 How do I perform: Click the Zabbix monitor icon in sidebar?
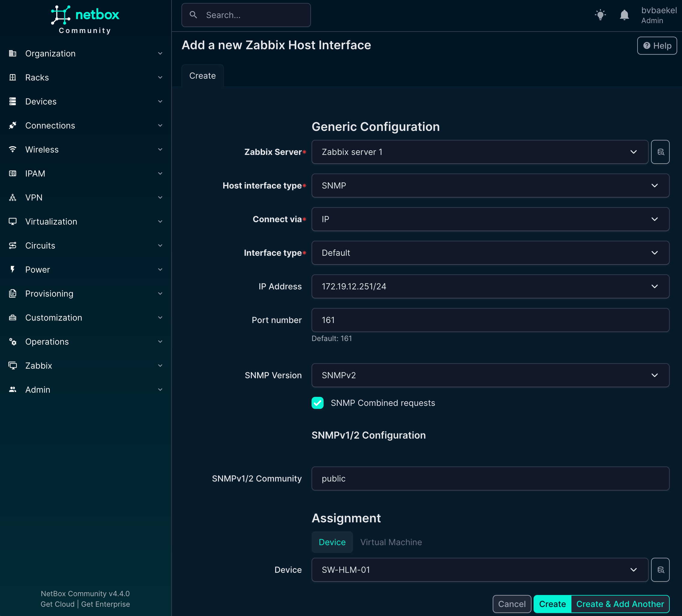(13, 365)
